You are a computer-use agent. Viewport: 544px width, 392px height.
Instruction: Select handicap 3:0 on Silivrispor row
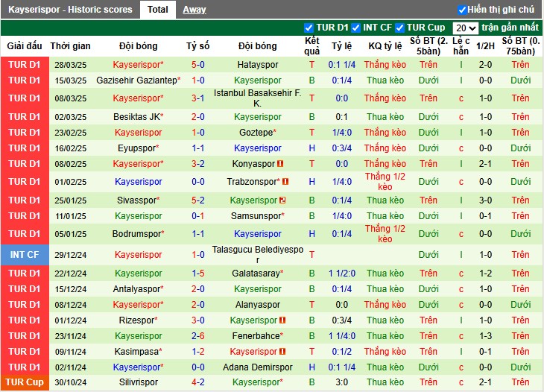point(342,382)
